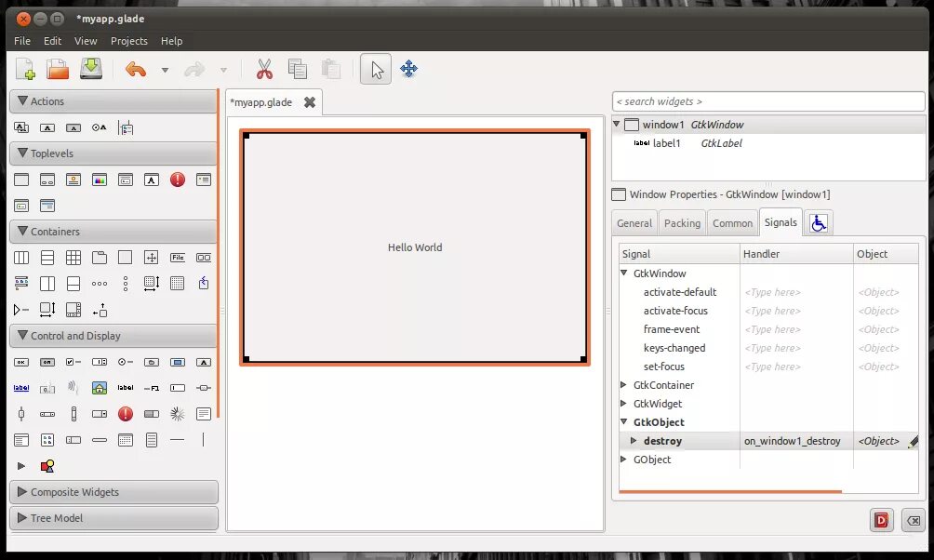This screenshot has height=560, width=934.
Task: Pick the Window toplevel widget
Action: pos(20,180)
